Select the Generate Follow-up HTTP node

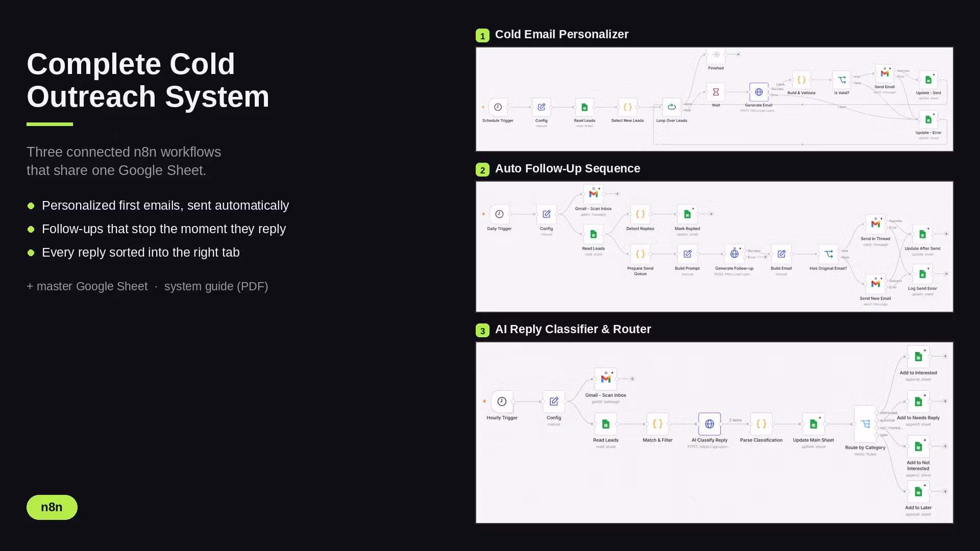click(x=734, y=254)
